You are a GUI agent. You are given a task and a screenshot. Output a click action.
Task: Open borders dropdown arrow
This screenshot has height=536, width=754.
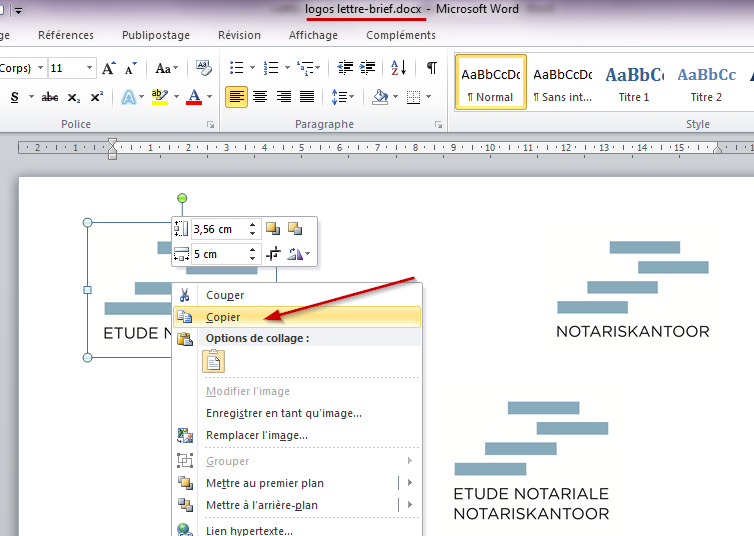coord(428,97)
